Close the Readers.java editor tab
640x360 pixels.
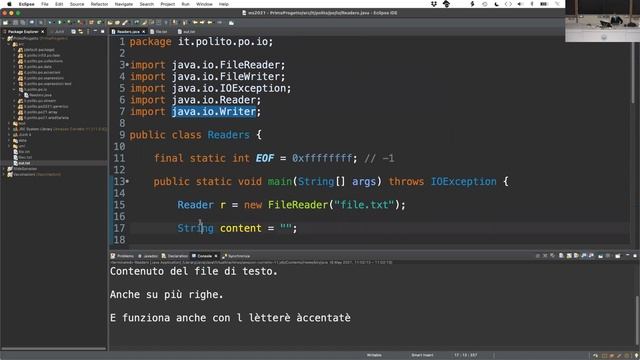click(144, 31)
